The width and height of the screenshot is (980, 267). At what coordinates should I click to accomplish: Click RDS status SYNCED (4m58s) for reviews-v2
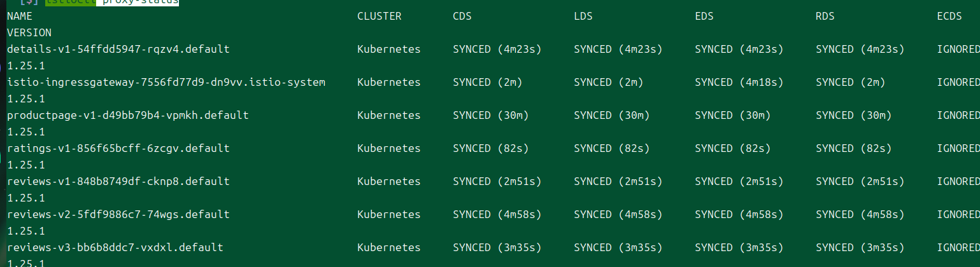point(860,214)
